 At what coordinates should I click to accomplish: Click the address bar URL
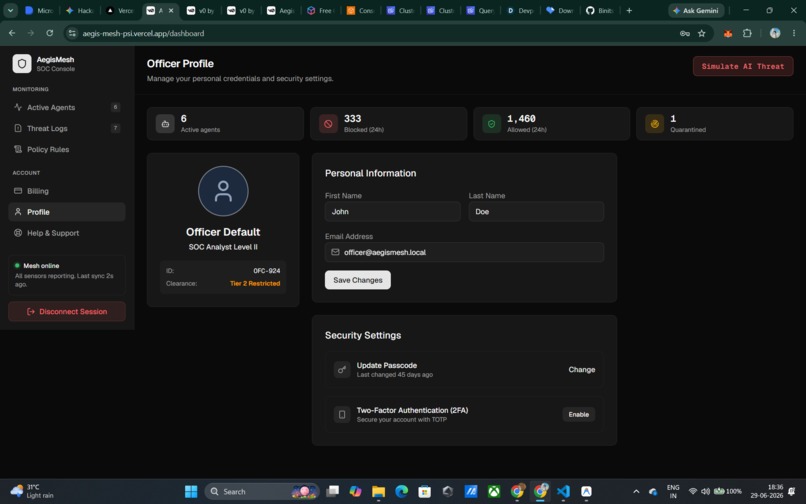[x=143, y=33]
